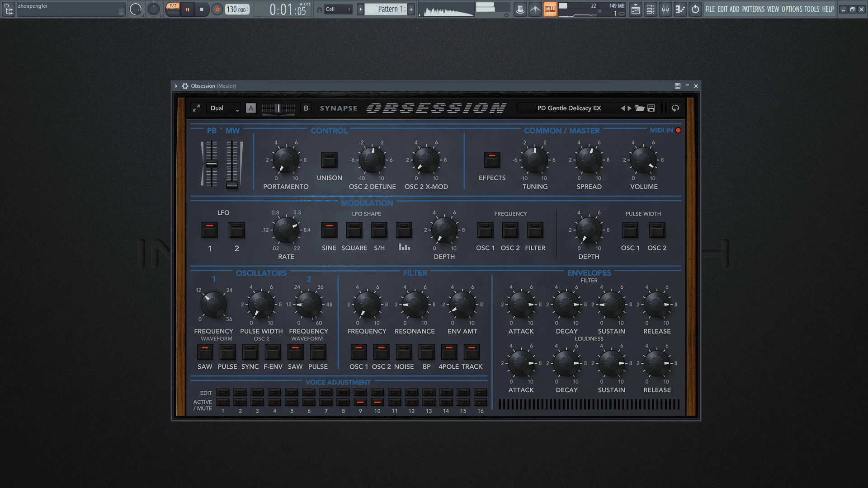
Task: Open the playlist view icon
Action: point(635,9)
